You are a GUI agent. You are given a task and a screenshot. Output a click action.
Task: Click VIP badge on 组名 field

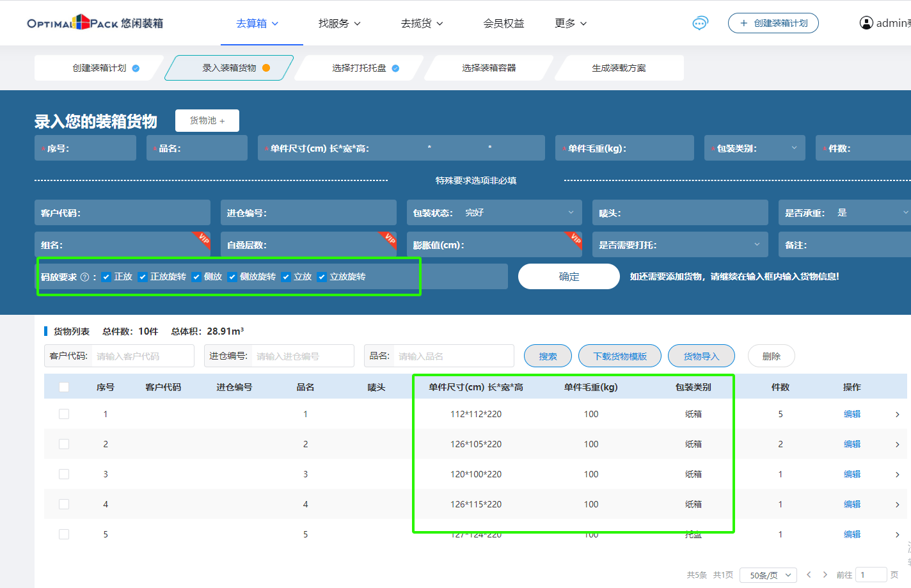pos(202,240)
